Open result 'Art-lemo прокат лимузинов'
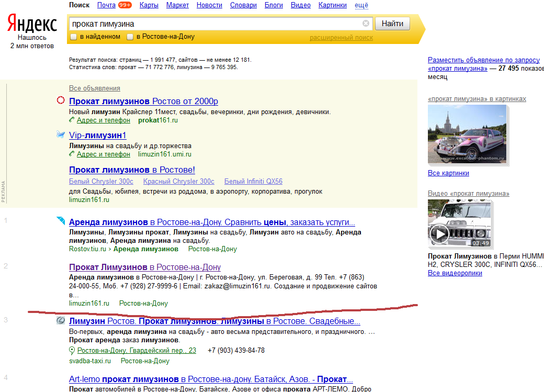Image resolution: width=544 pixels, height=392 pixels. [x=211, y=379]
